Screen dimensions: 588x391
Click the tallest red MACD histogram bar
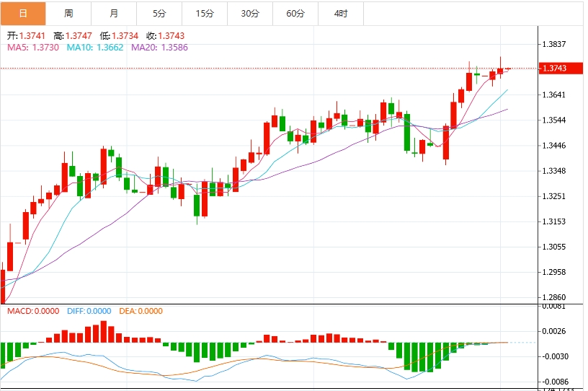[104, 331]
